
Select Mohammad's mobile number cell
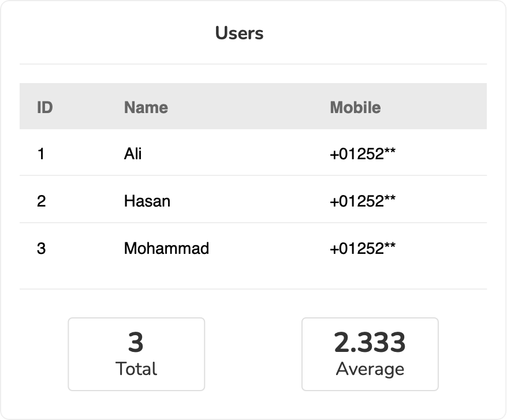click(x=363, y=248)
